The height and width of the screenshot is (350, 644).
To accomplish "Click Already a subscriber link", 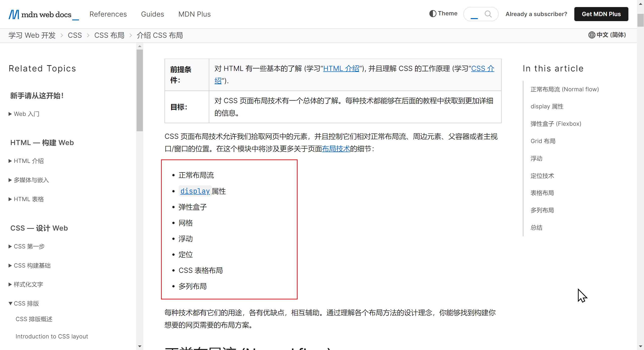I will coord(536,14).
